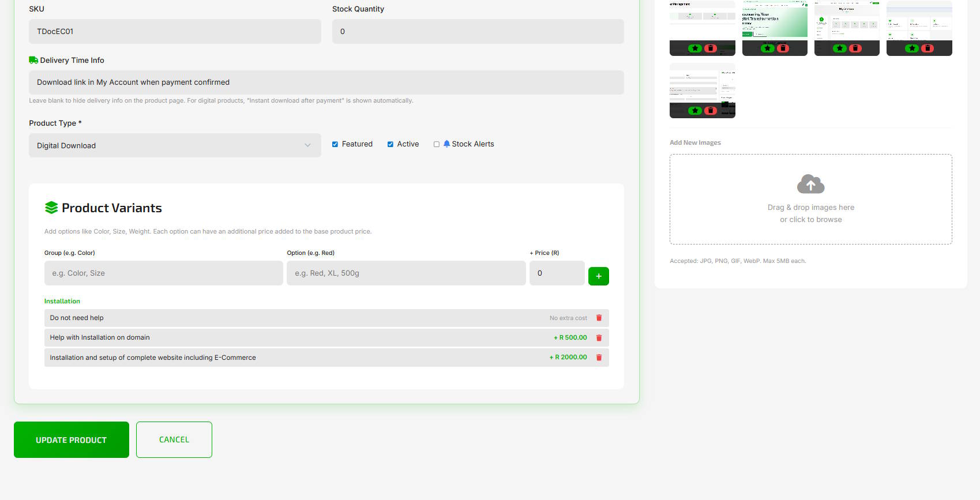This screenshot has height=500, width=980.
Task: Set first thumbnail as primary with star
Action: pyautogui.click(x=695, y=48)
